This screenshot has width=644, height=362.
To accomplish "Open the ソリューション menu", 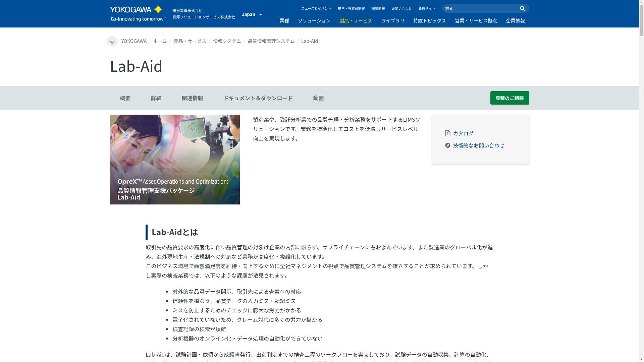I will (314, 21).
